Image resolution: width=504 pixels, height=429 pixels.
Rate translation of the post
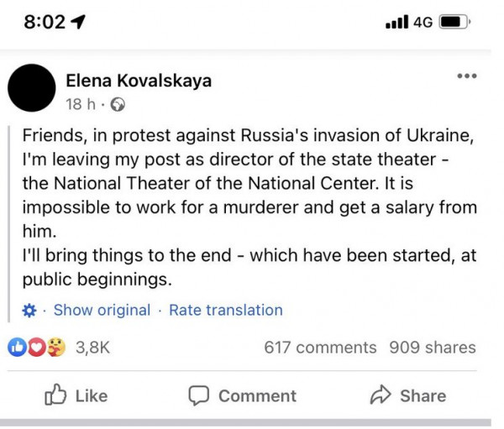[226, 311]
